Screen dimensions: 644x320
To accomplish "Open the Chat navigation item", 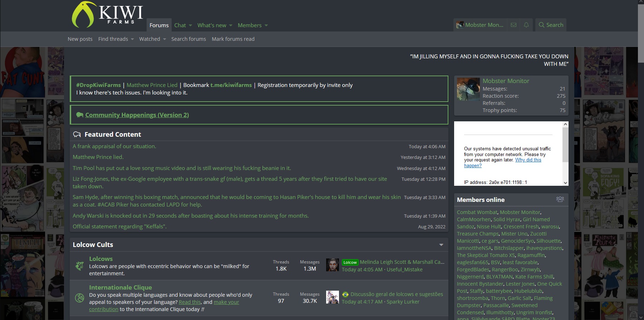I will click(180, 25).
